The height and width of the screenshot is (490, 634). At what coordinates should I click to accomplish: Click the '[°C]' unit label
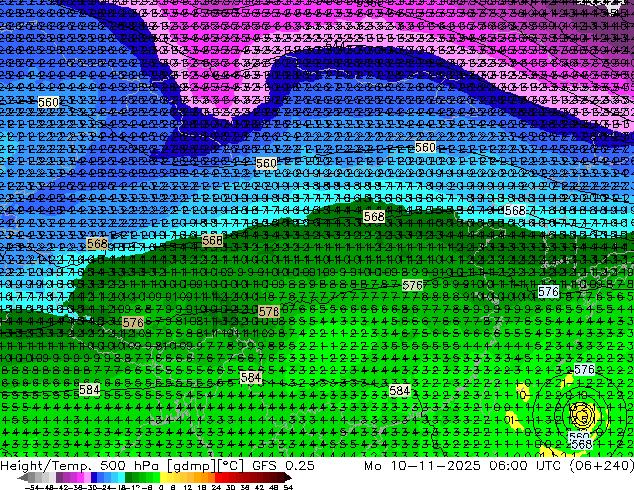(x=230, y=466)
